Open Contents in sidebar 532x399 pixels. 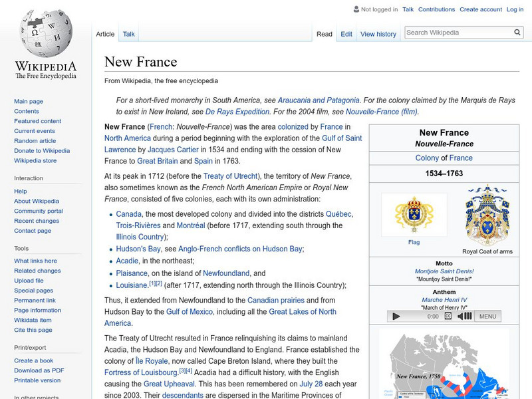[x=27, y=111]
